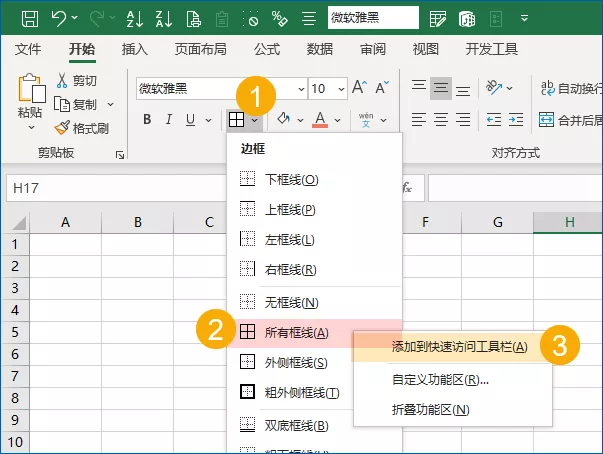Activate the 格式刷 format painter

tap(81, 128)
